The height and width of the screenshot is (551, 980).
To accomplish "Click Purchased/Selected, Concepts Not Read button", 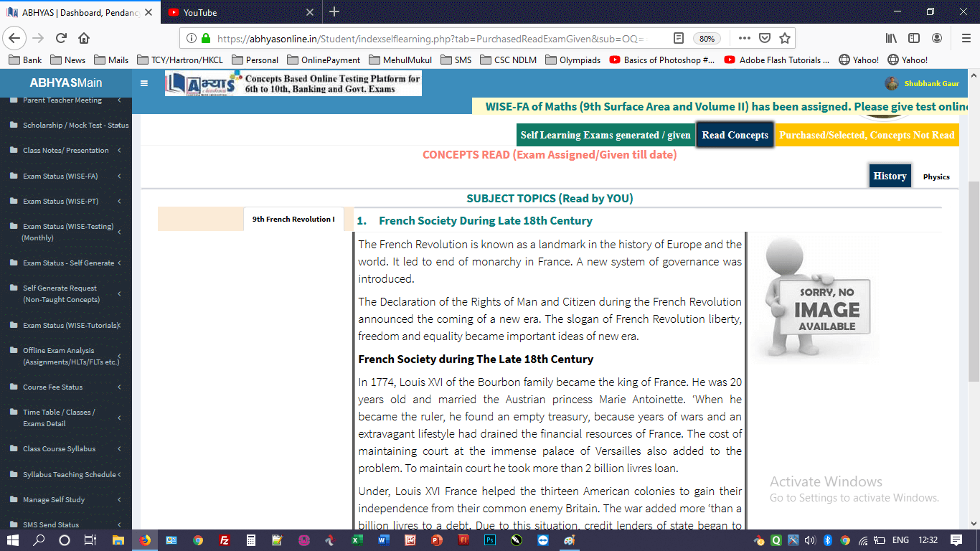I will point(867,135).
